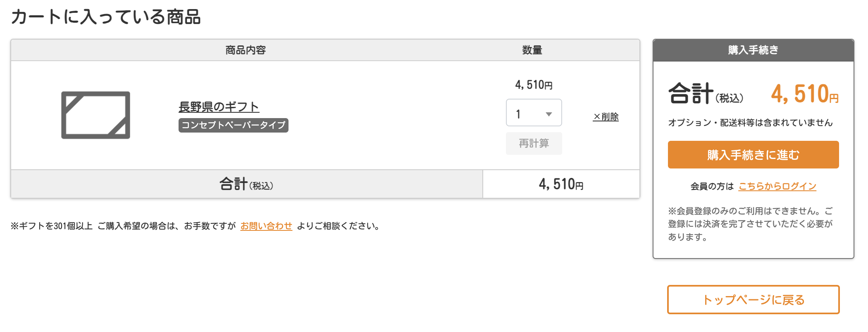Remove the item with ×削除
This screenshot has width=868, height=332.
click(x=606, y=117)
